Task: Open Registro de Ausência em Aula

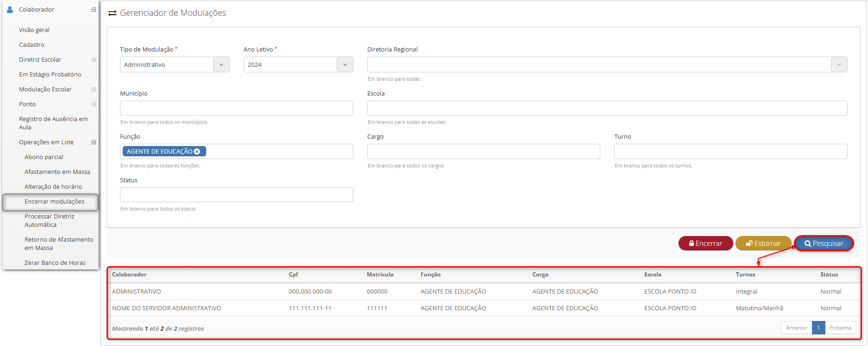Action: [53, 123]
